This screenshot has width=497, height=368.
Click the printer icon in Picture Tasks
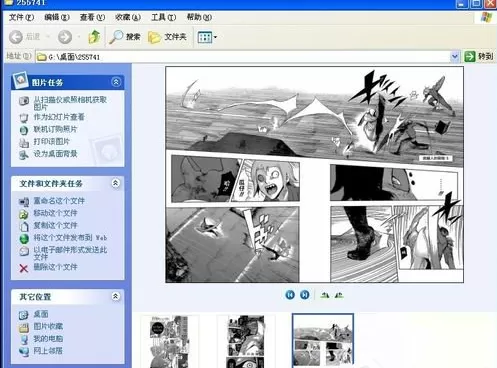click(24, 143)
